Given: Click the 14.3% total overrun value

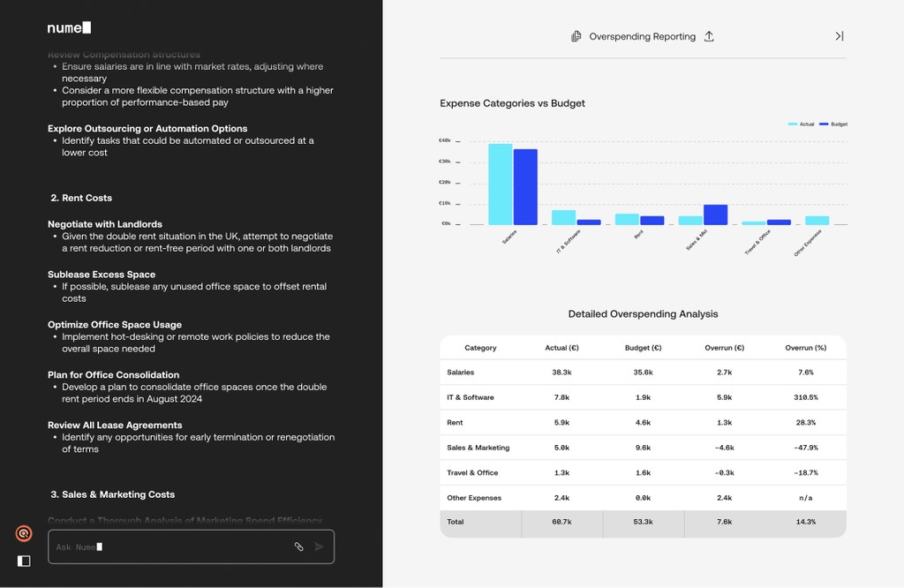Looking at the screenshot, I should (805, 522).
